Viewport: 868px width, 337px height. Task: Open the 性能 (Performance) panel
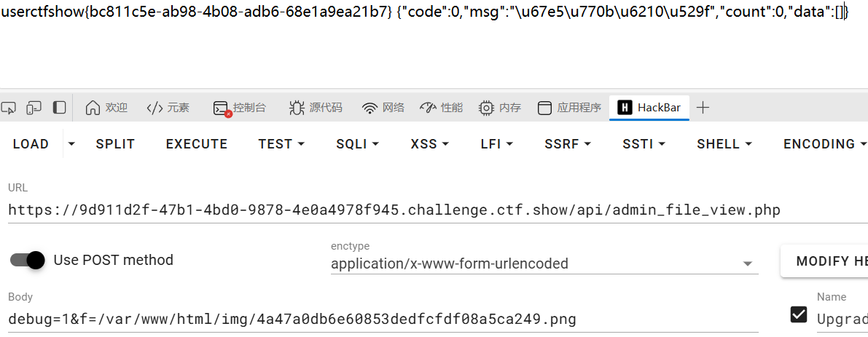(x=442, y=108)
